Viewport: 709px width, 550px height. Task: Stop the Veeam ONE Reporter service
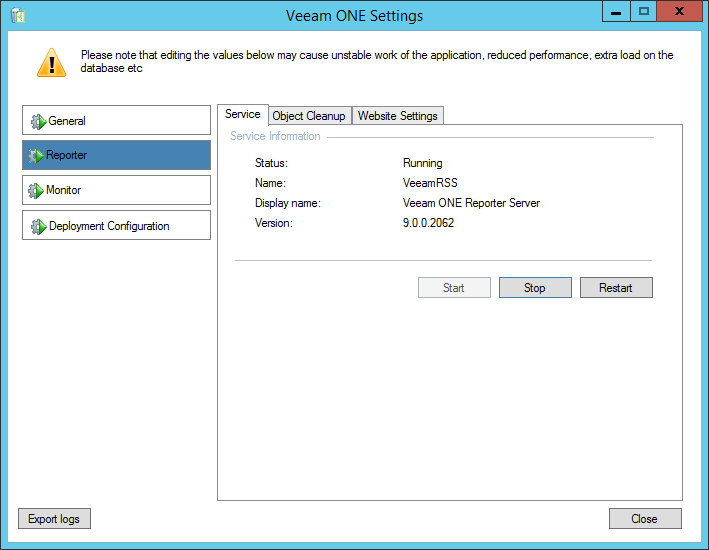535,288
